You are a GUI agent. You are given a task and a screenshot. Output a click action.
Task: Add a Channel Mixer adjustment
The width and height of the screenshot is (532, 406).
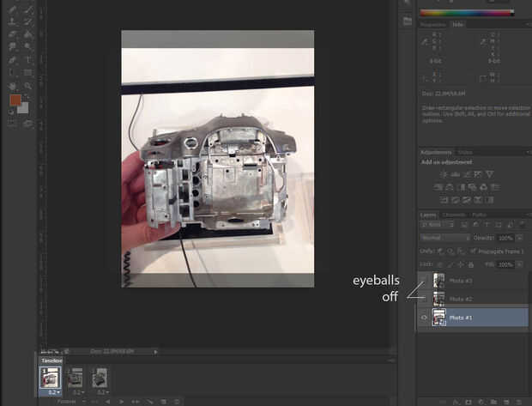click(x=483, y=187)
